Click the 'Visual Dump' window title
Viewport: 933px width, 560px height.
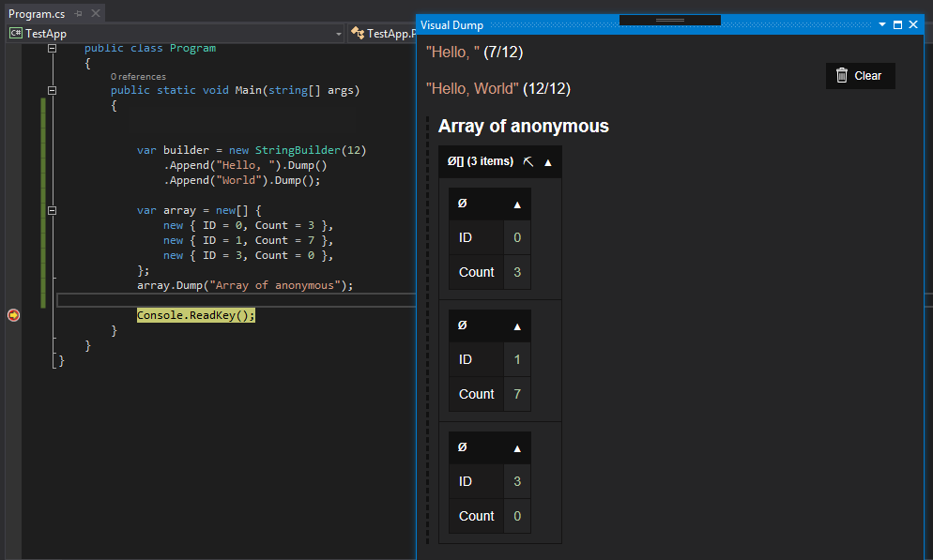point(451,25)
